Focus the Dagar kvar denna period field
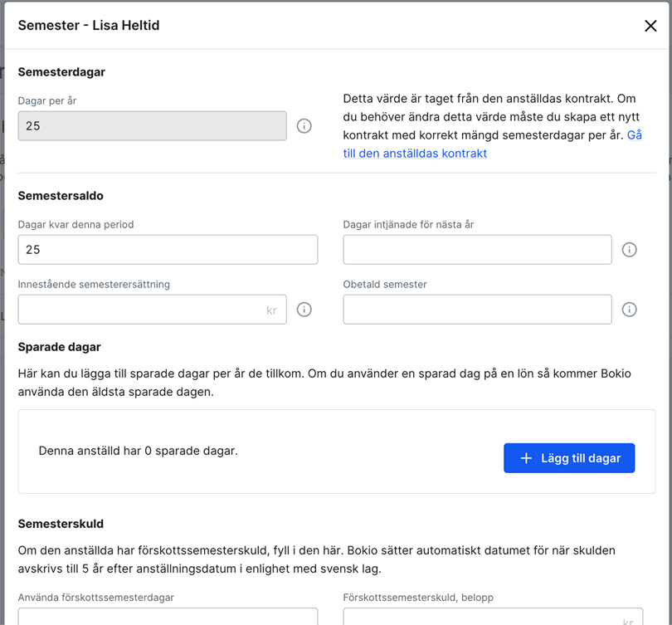The image size is (672, 625). (x=168, y=250)
